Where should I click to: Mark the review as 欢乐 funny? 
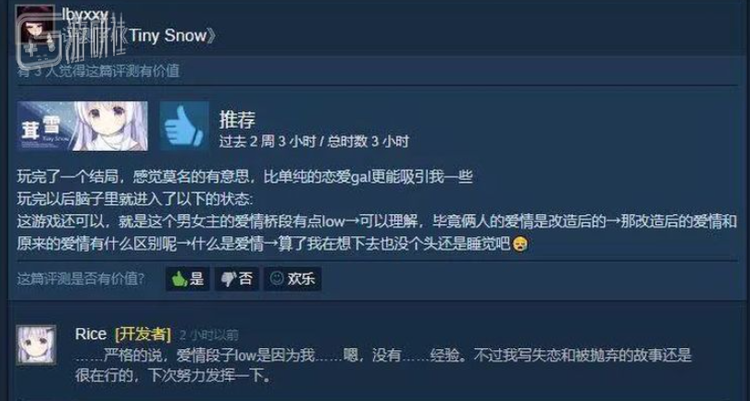point(292,278)
